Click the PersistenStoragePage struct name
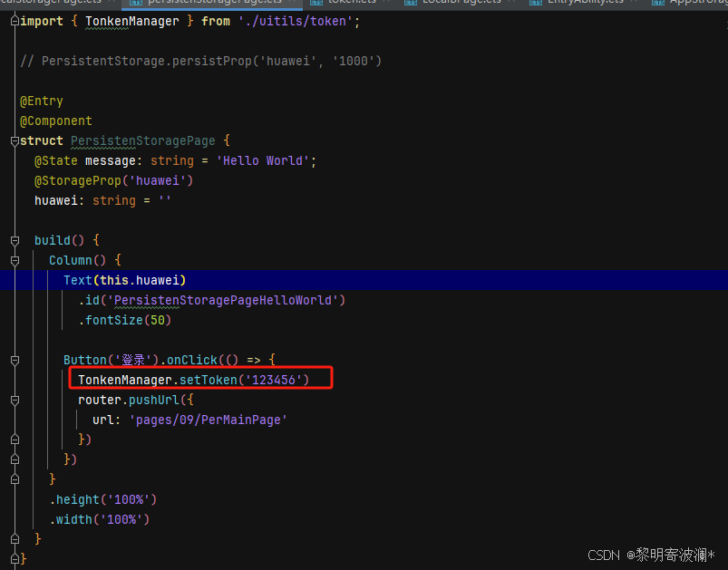The height and width of the screenshot is (570, 728). [x=143, y=141]
